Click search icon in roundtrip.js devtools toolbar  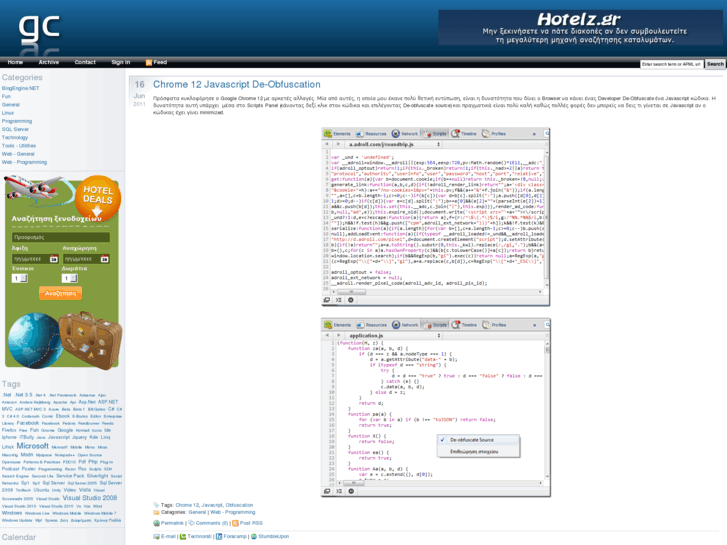point(547,134)
